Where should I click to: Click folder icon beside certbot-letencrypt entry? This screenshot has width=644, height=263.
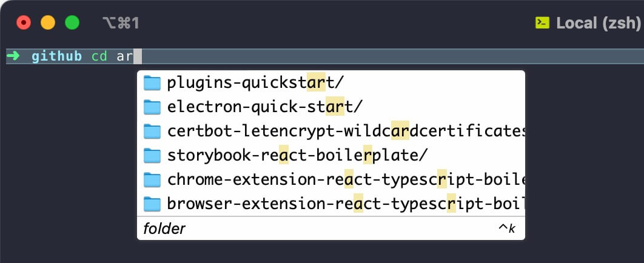click(152, 131)
